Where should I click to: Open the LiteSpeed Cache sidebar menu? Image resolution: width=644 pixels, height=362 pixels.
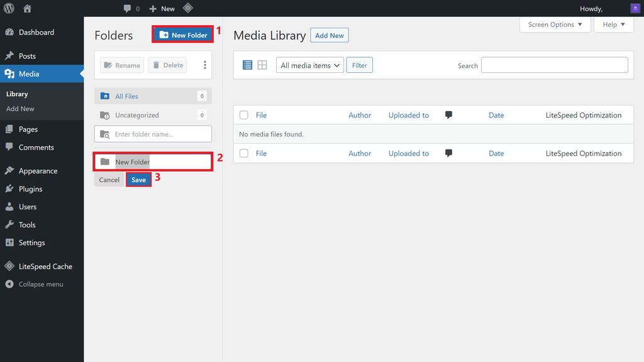[x=40, y=266]
